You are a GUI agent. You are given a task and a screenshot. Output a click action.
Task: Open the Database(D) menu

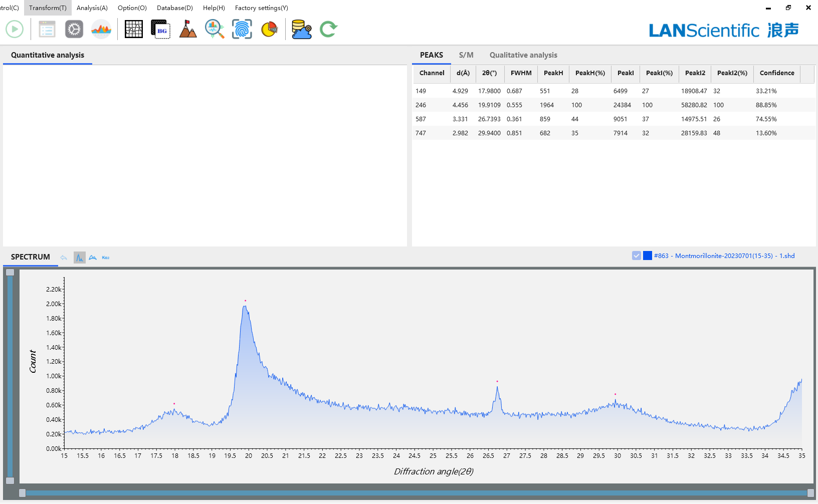(x=174, y=8)
